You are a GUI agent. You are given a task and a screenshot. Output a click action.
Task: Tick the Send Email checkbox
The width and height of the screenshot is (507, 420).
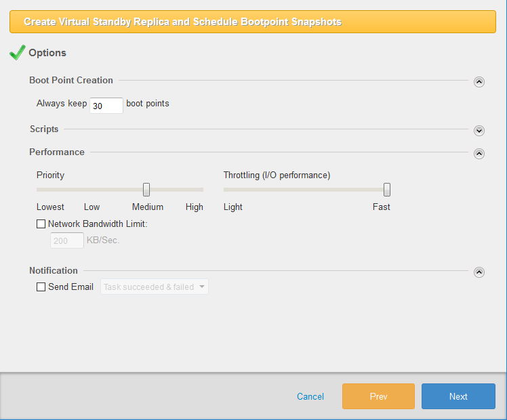(x=41, y=287)
